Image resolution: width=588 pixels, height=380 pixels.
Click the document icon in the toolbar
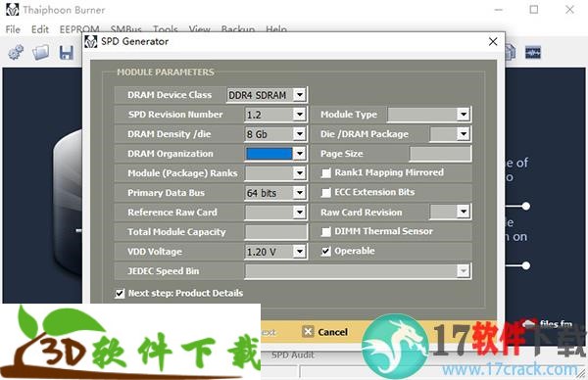pos(511,52)
